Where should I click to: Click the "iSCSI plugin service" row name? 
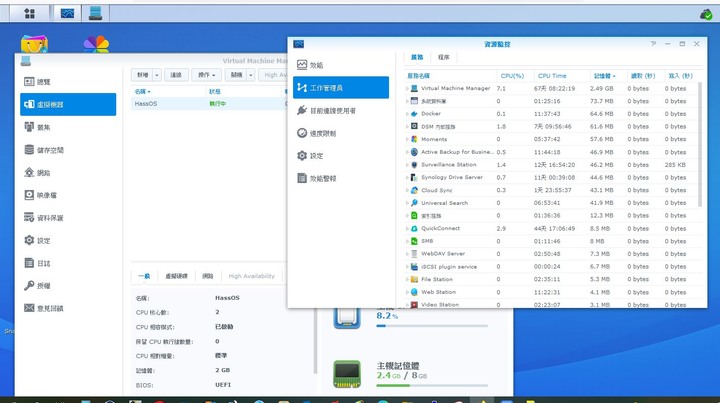(449, 266)
